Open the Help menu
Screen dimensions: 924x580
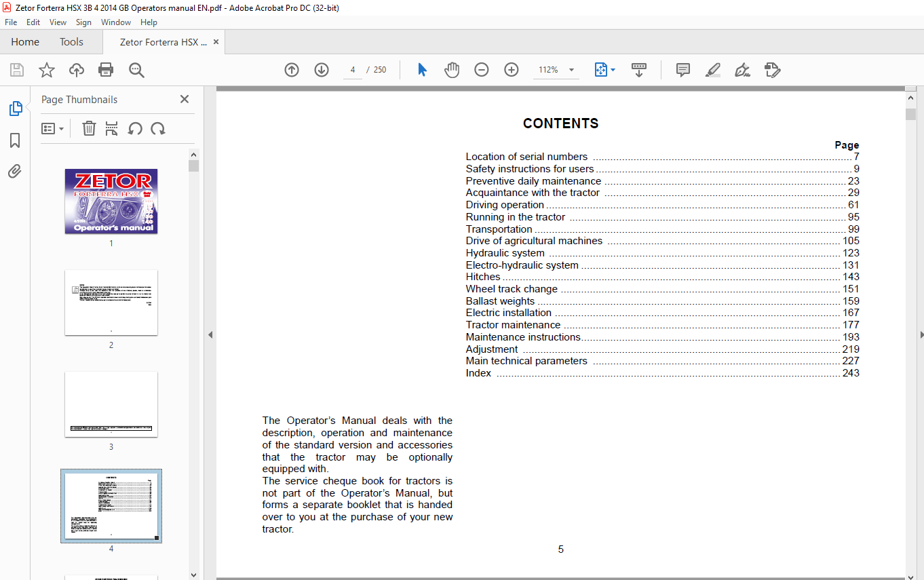(149, 22)
